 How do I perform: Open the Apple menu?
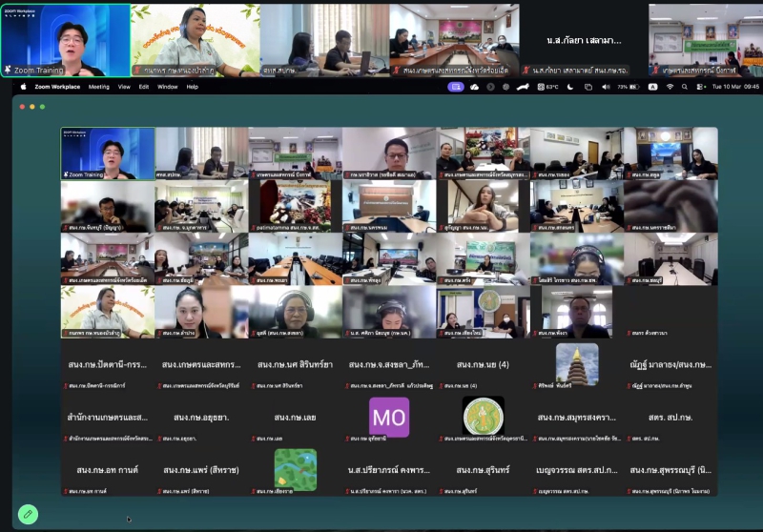pos(24,87)
